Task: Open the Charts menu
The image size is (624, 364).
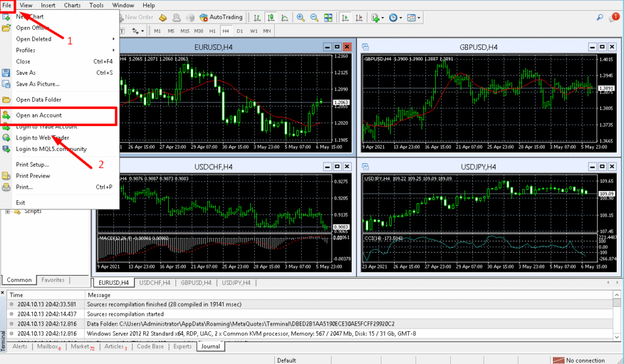Action: (72, 5)
